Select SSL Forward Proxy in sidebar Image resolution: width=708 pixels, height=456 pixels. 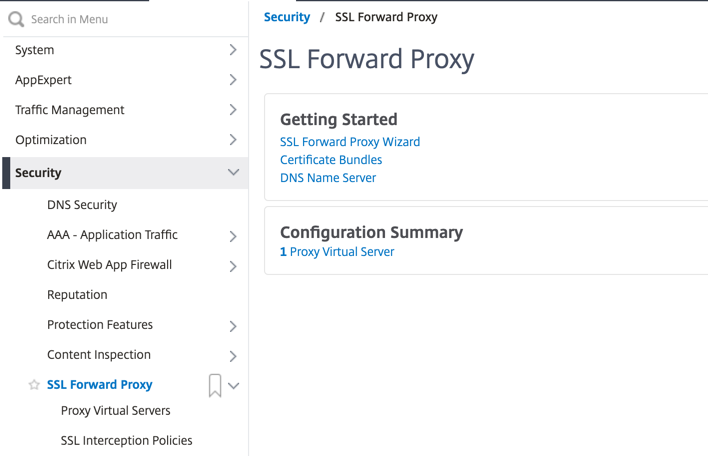100,385
